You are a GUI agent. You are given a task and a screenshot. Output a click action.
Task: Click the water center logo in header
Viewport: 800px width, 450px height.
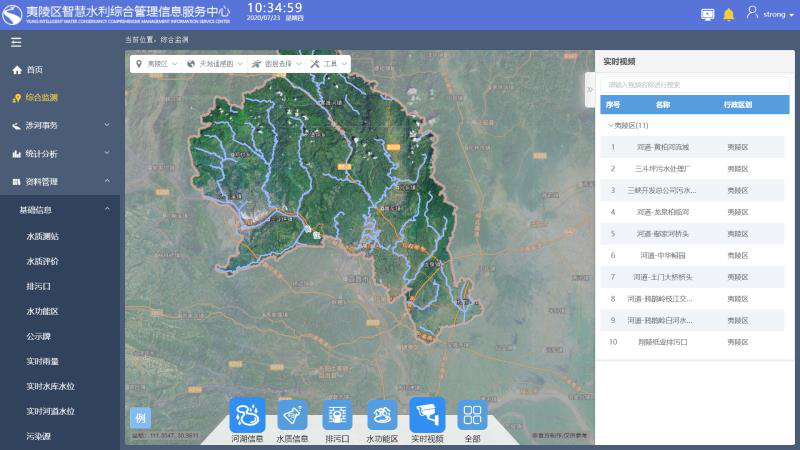pyautogui.click(x=12, y=14)
